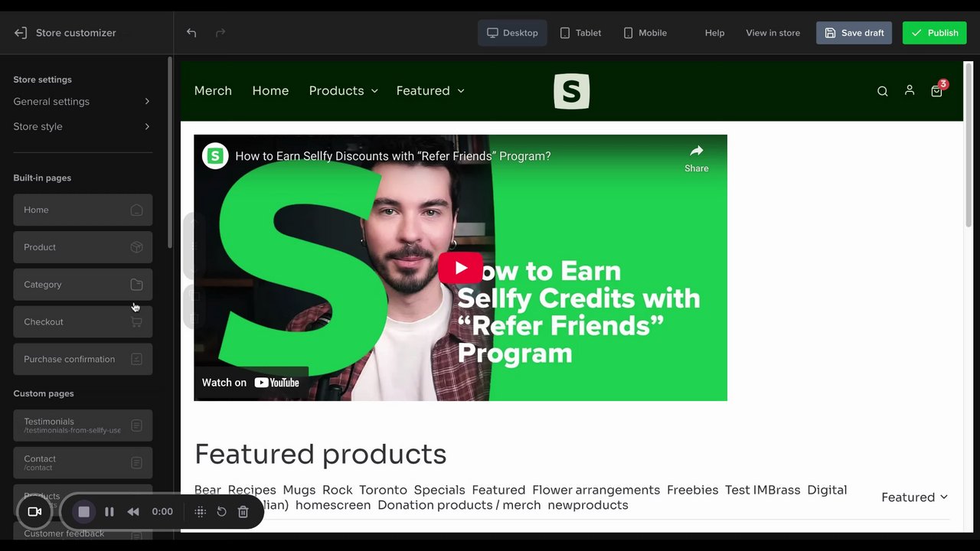The height and width of the screenshot is (551, 980).
Task: Click the exit Store customizer arrow icon
Action: pos(21,33)
